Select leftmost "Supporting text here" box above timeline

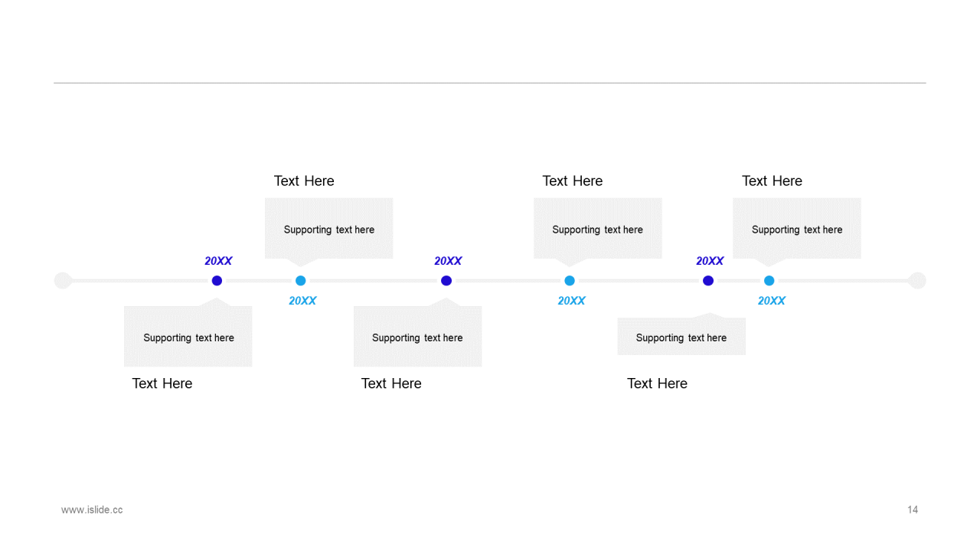tap(329, 230)
